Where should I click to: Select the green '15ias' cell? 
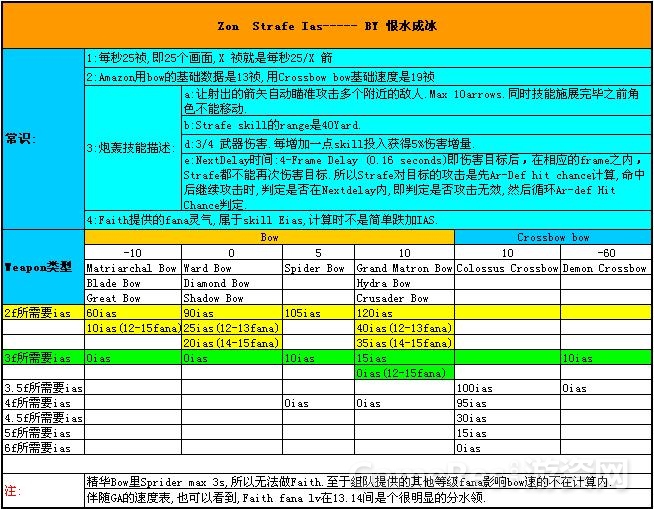(x=404, y=358)
